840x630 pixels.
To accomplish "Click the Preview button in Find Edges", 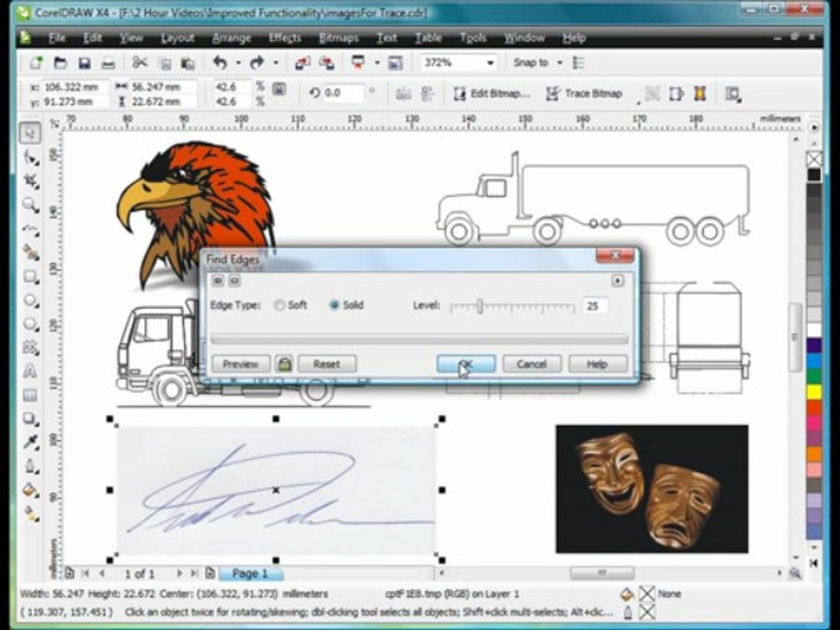I will click(x=240, y=364).
